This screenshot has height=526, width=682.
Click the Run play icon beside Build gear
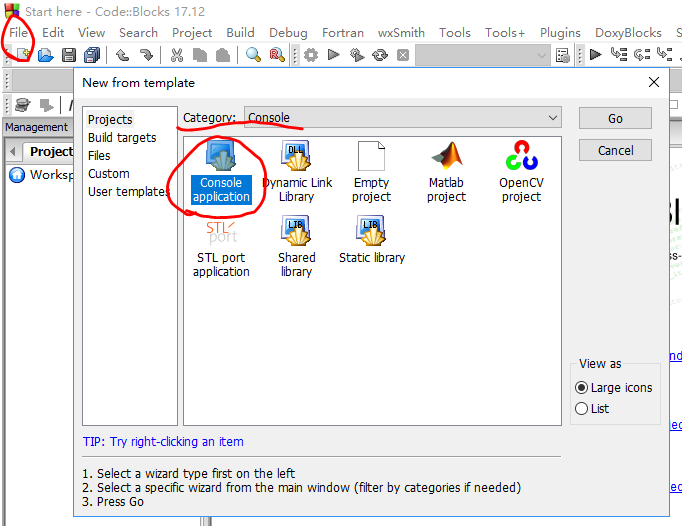(x=334, y=55)
